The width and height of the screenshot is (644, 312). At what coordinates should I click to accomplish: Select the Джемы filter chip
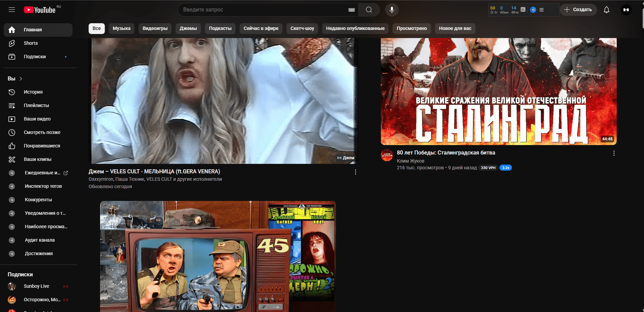188,28
